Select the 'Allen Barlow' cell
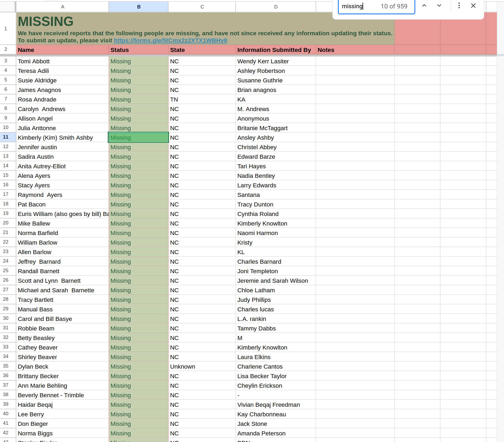 [63, 252]
